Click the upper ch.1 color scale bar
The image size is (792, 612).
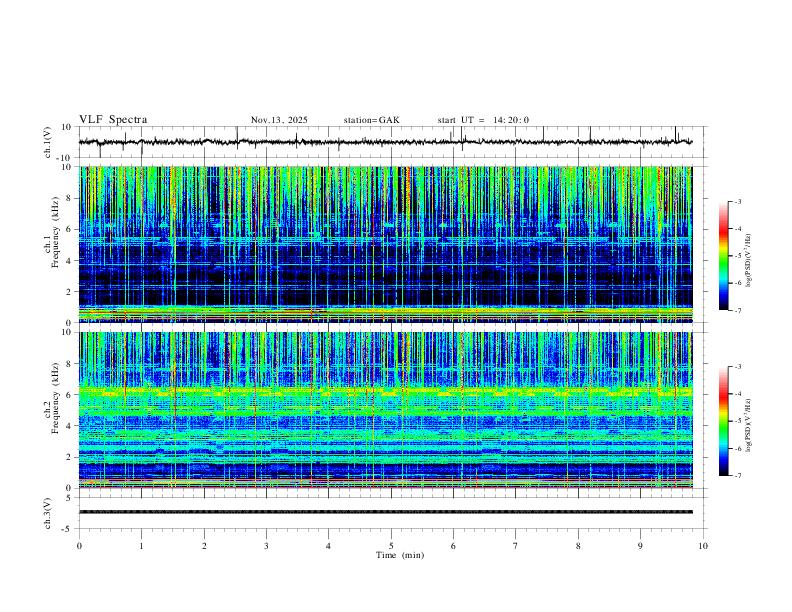723,256
